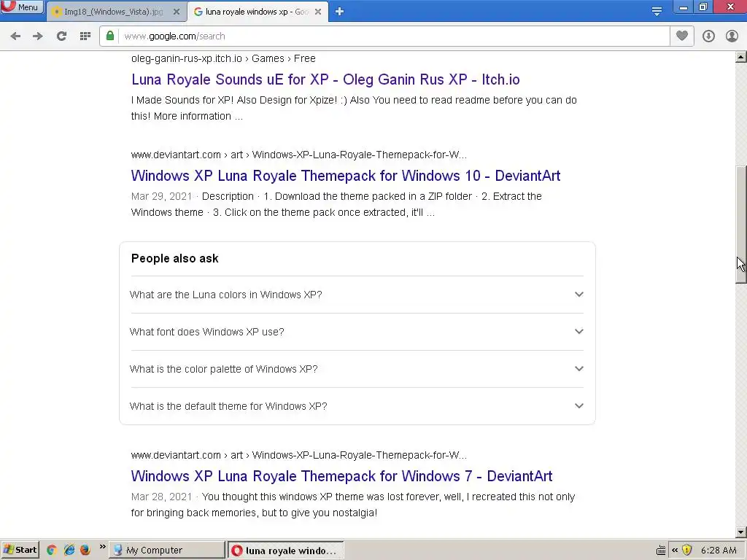Click the 'Mar 29, 2021' result date
Viewport: 747px width, 560px height.
click(x=161, y=197)
